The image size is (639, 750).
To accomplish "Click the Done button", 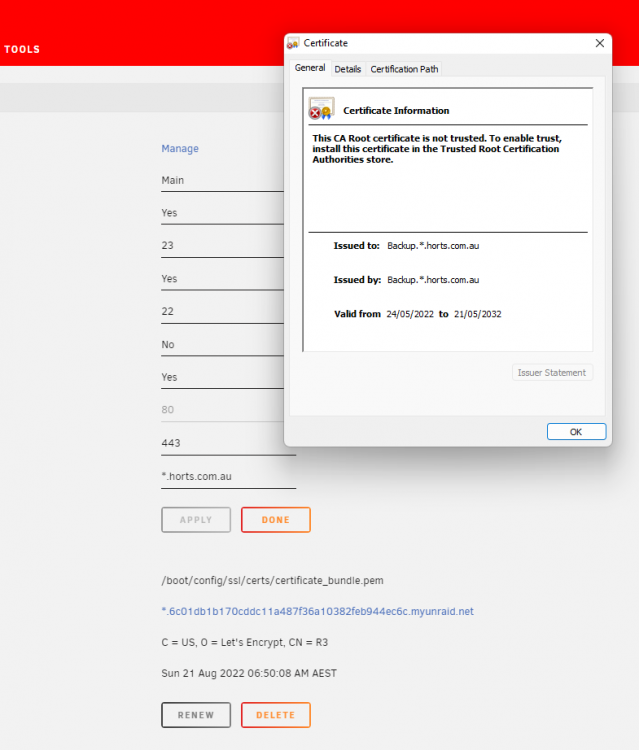I will tap(276, 520).
